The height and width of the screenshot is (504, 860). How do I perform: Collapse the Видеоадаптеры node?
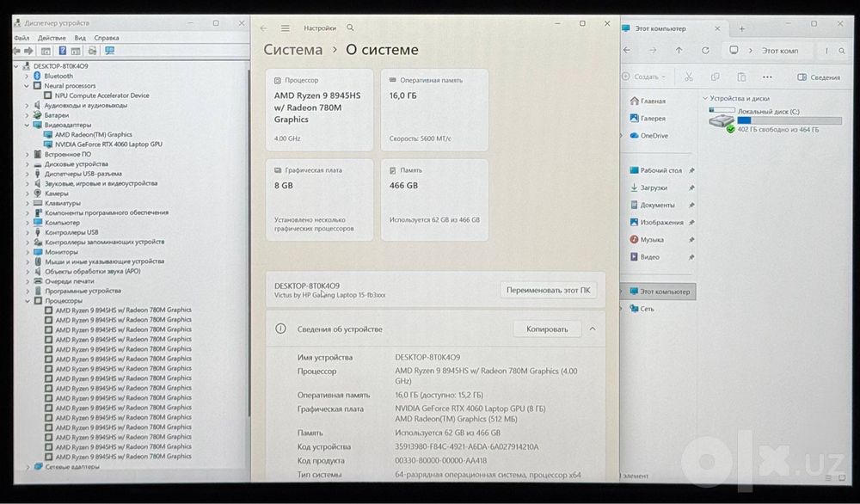(x=27, y=125)
